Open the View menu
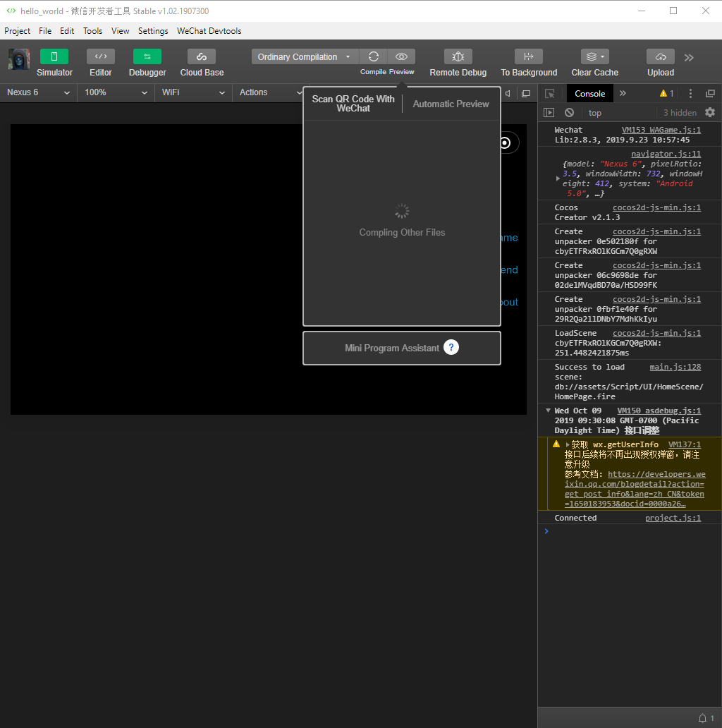Screen dimensions: 722x728 pos(120,30)
